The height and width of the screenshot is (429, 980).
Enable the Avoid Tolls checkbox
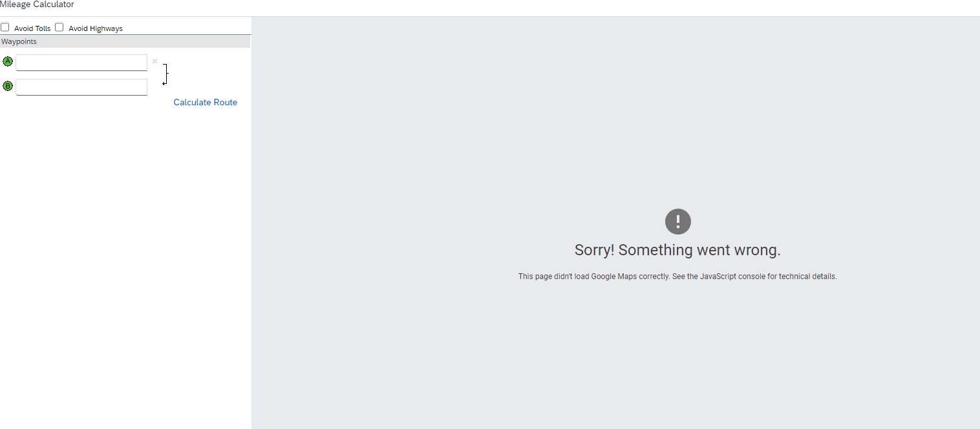(5, 28)
